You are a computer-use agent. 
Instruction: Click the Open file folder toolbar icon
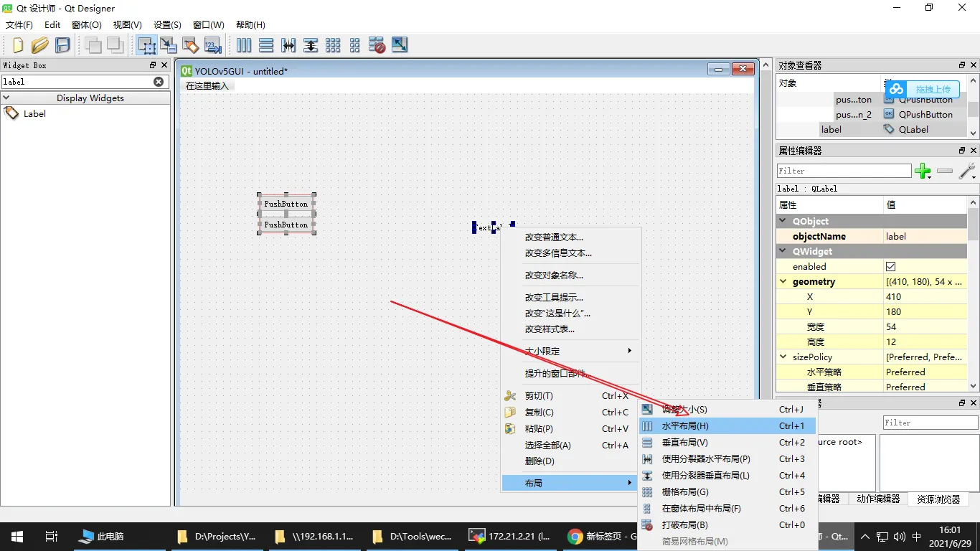pos(39,45)
